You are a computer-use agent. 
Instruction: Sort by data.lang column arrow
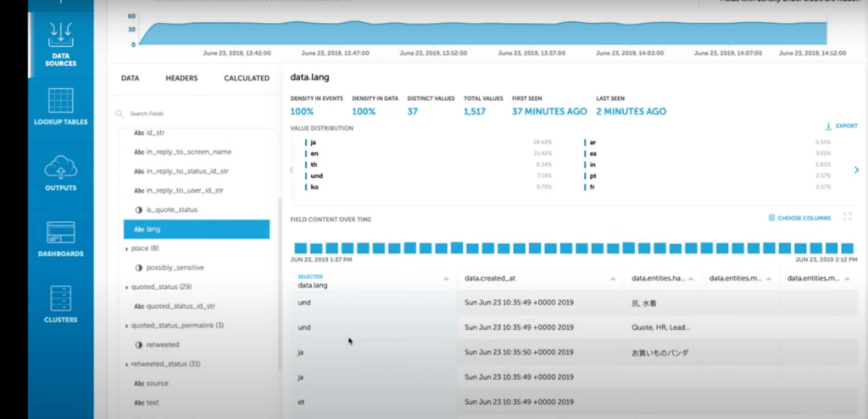(x=446, y=279)
